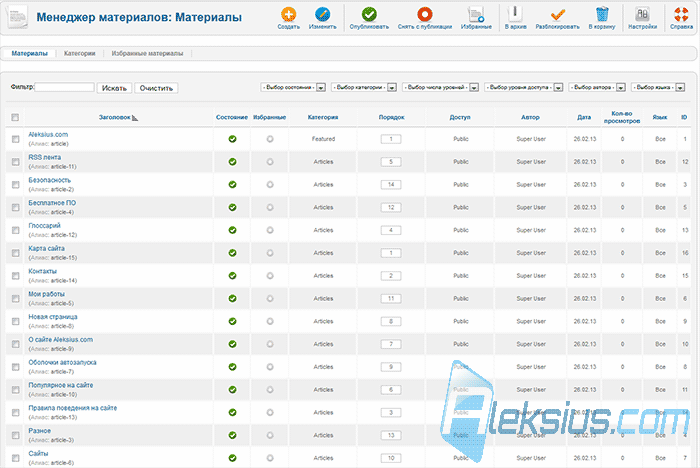Check the select-all checkbox in table header
This screenshot has height=468, width=700.
tap(15, 117)
